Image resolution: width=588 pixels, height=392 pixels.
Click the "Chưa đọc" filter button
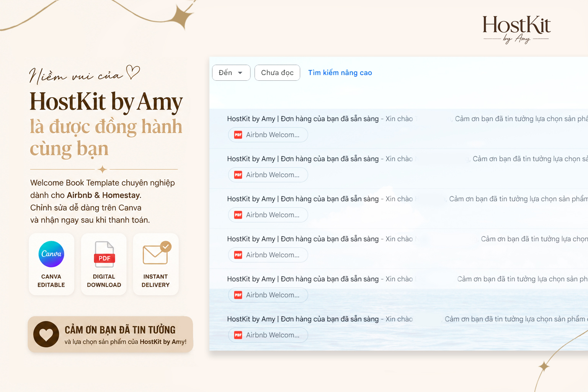(277, 73)
